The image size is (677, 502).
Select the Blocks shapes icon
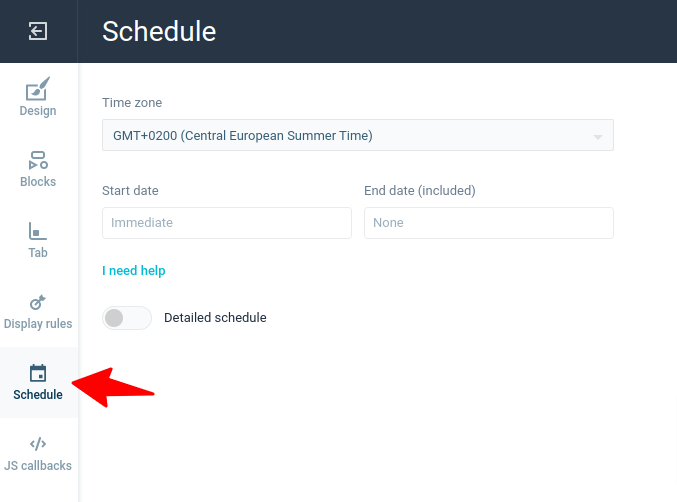point(38,160)
